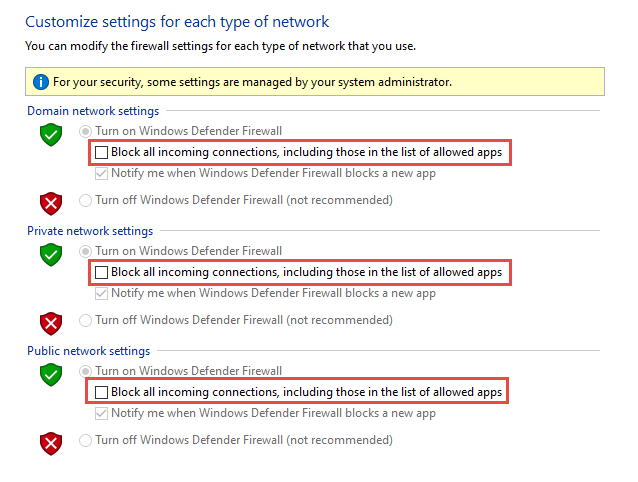Click green shield icon under Domain network settings

[50, 135]
